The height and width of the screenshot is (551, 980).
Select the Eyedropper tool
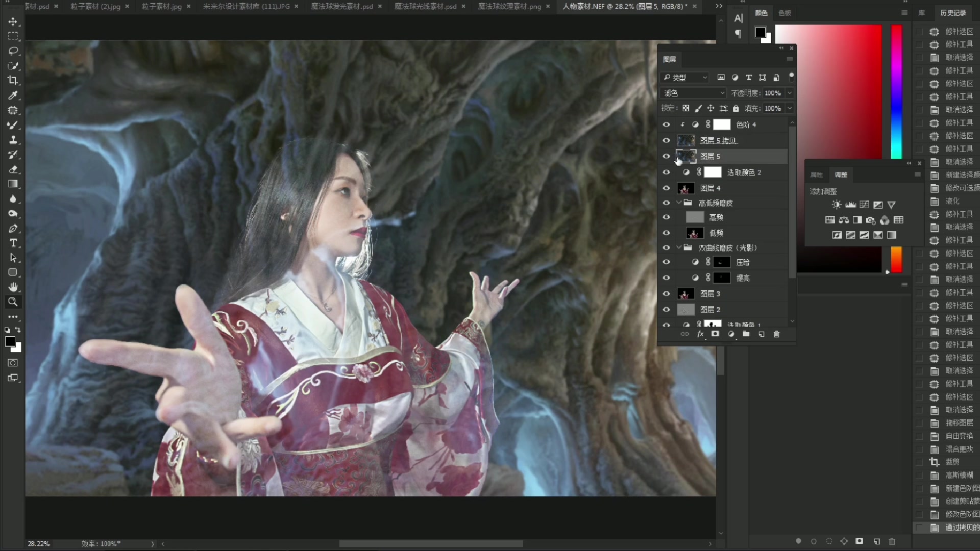pos(13,95)
